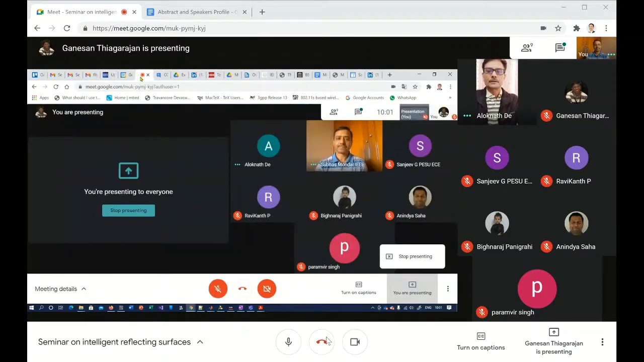Select "Presentation (You)" thumbnail in presented screen

[x=415, y=112]
